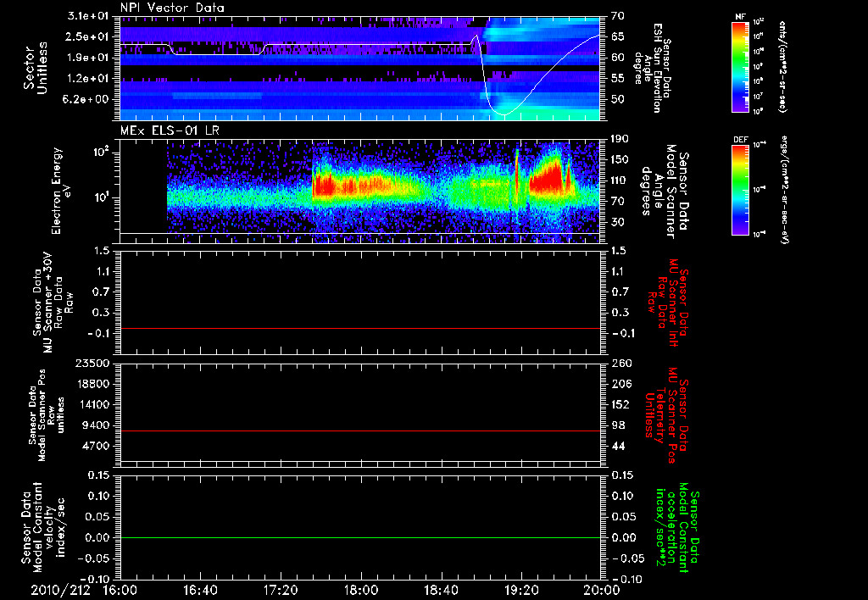Viewport: 868px width, 600px height.
Task: Click the "Electron Energy eV" axis label
Action: click(61, 191)
